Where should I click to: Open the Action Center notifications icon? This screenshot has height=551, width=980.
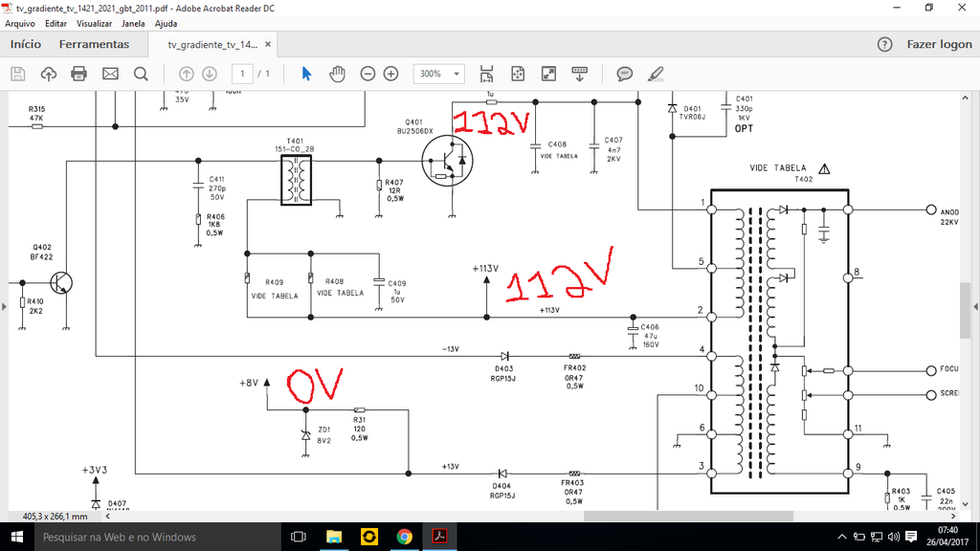(911, 537)
